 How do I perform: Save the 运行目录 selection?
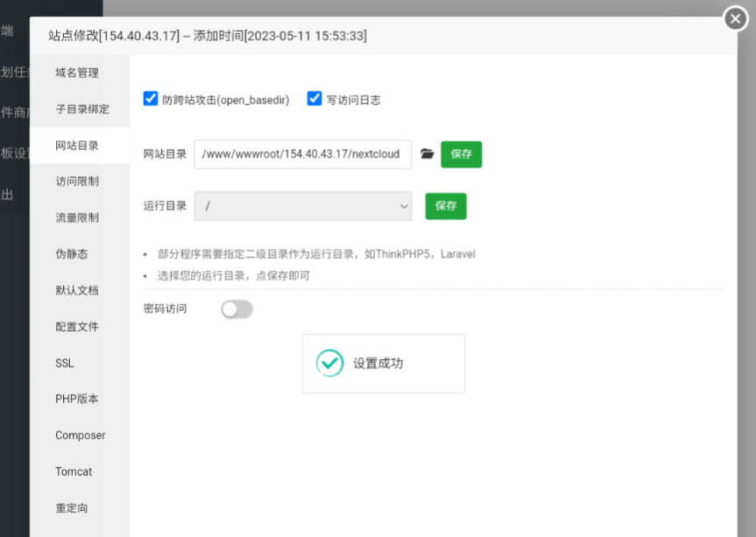pos(445,207)
